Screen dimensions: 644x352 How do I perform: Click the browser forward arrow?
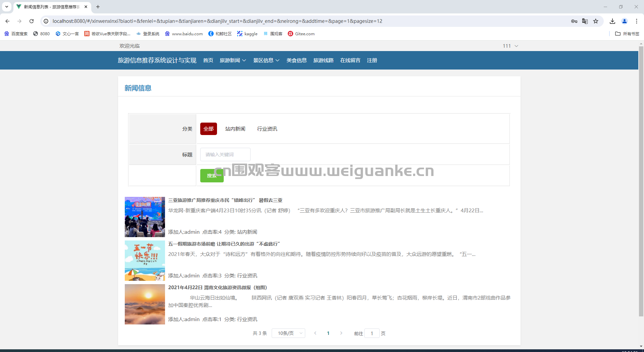[19, 21]
